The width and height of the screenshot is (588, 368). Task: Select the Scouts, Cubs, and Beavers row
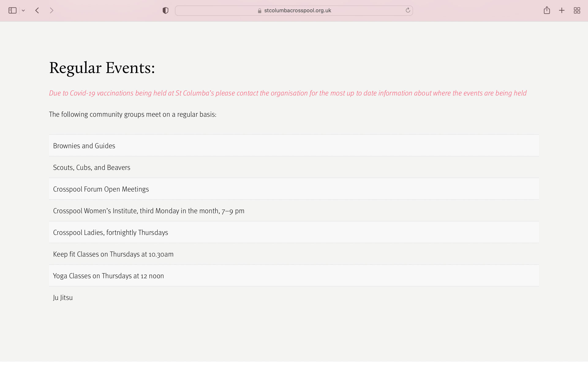[x=294, y=167]
